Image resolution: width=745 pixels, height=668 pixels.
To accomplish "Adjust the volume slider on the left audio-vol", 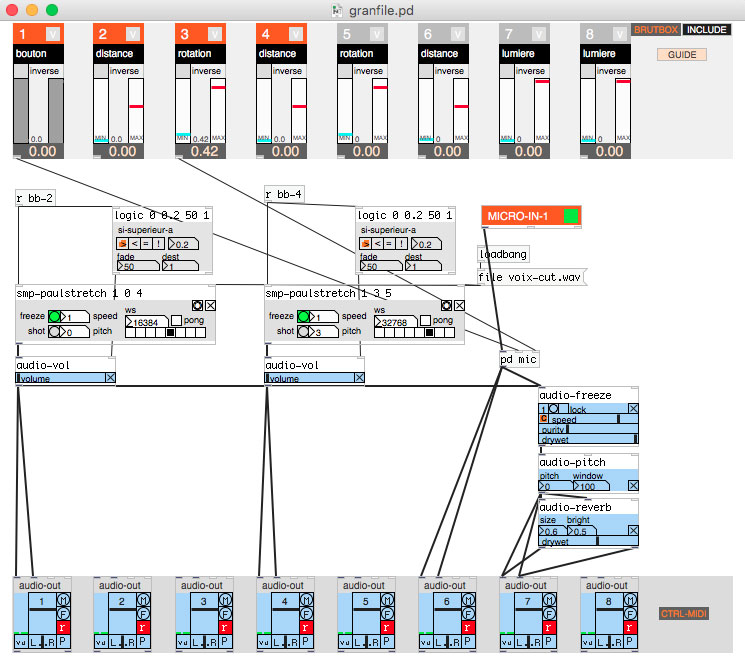I will pyautogui.click(x=60, y=378).
